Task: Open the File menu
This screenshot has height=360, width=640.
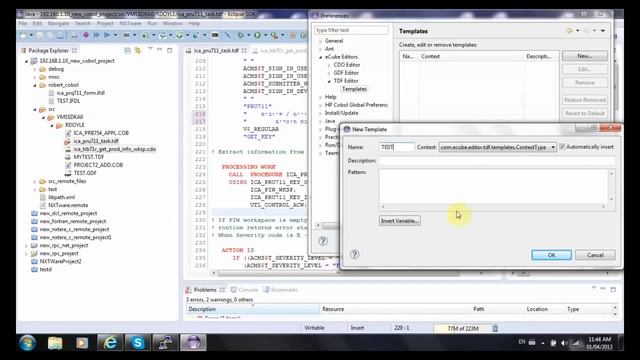Action: click(x=23, y=23)
